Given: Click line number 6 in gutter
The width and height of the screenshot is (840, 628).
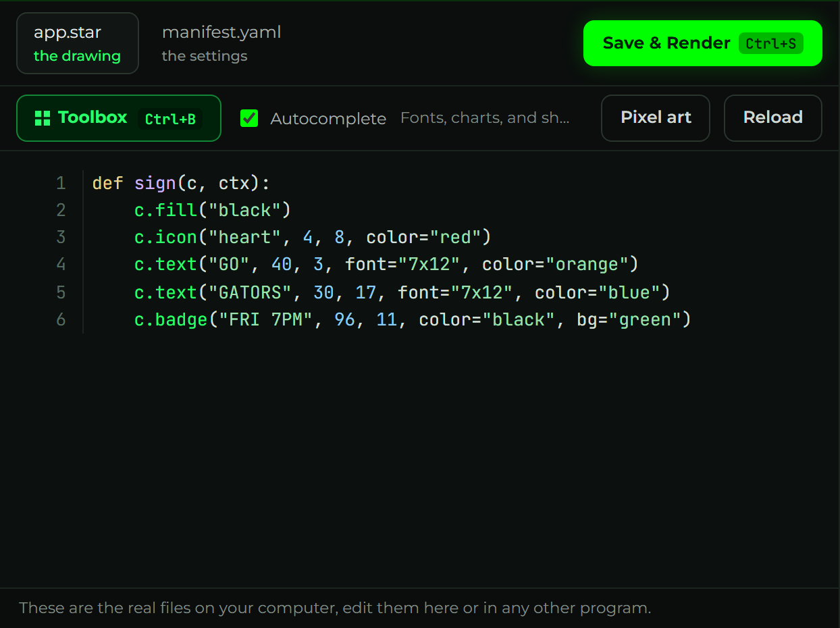Looking at the screenshot, I should [x=61, y=319].
